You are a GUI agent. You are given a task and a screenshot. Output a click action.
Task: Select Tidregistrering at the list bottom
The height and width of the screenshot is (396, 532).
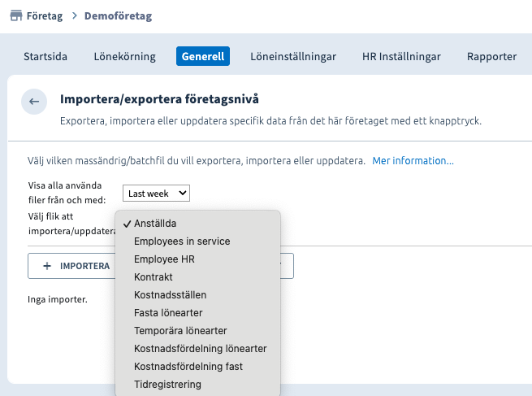click(x=167, y=385)
